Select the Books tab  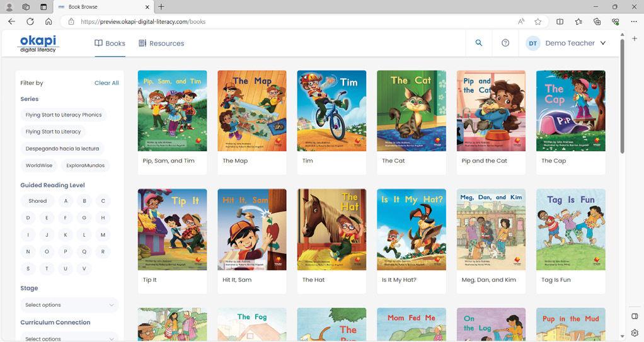[110, 43]
